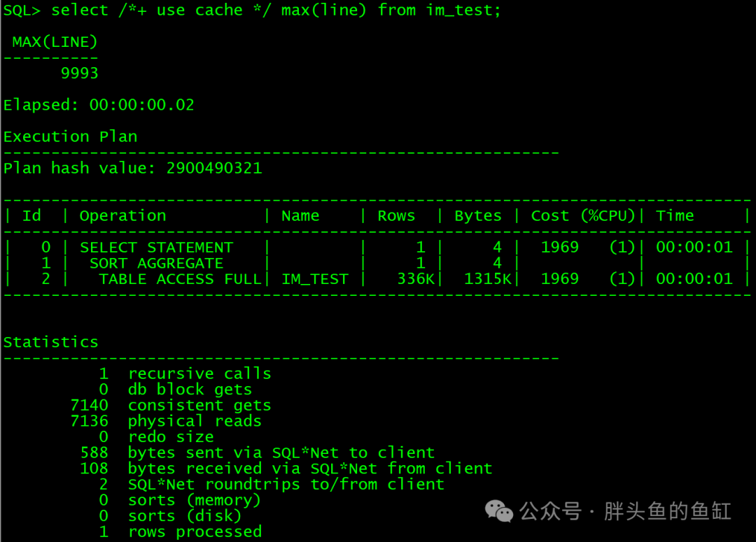Click the consistent gets label
Viewport: 756px width, 542px height.
click(x=199, y=405)
